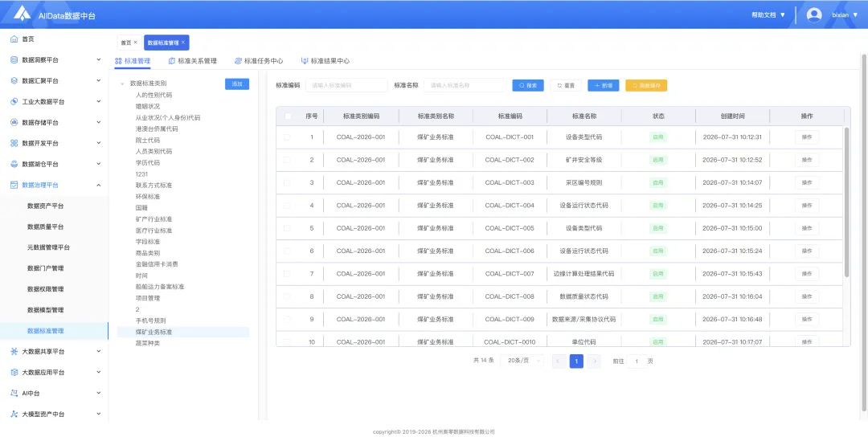This screenshot has width=868, height=441.
Task: Expand the 数据汇聚平台 menu chevron
Action: pos(99,81)
